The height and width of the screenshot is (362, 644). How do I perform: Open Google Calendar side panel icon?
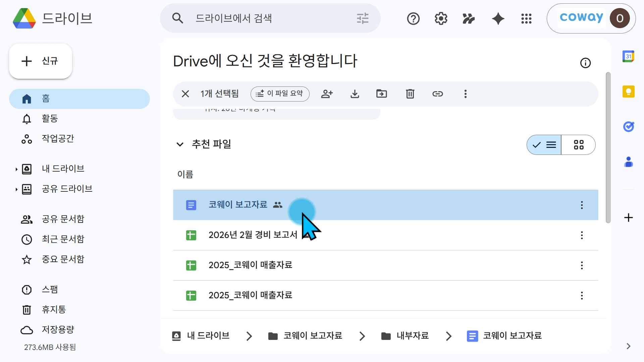[x=628, y=56]
